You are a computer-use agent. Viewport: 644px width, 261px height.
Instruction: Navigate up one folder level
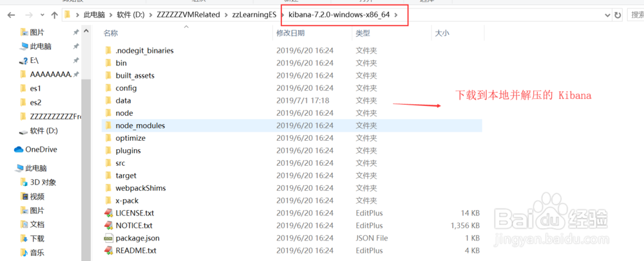[x=54, y=15]
